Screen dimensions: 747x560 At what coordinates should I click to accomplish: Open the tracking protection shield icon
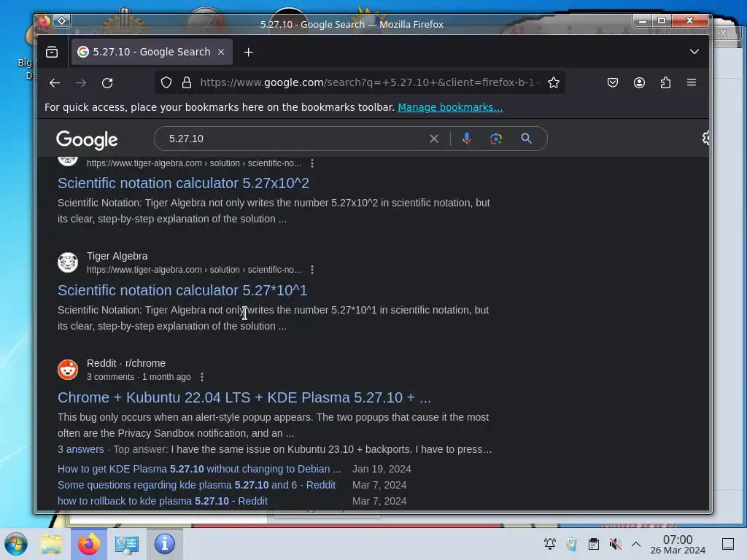tap(166, 83)
